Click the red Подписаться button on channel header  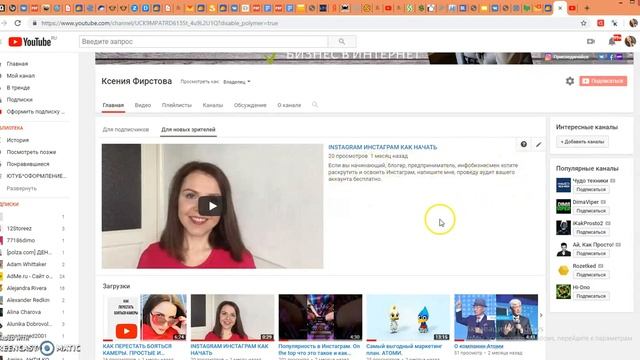click(603, 81)
